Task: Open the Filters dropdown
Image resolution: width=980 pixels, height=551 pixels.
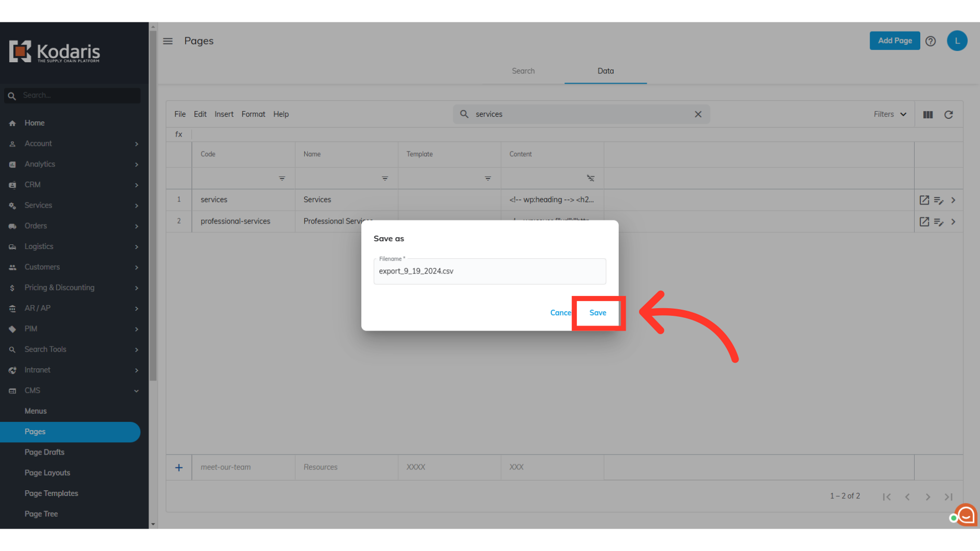Action: pyautogui.click(x=890, y=114)
